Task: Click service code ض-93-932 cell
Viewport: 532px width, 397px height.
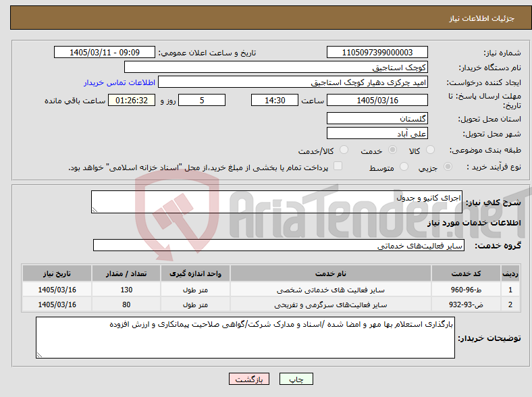Action: tap(467, 305)
